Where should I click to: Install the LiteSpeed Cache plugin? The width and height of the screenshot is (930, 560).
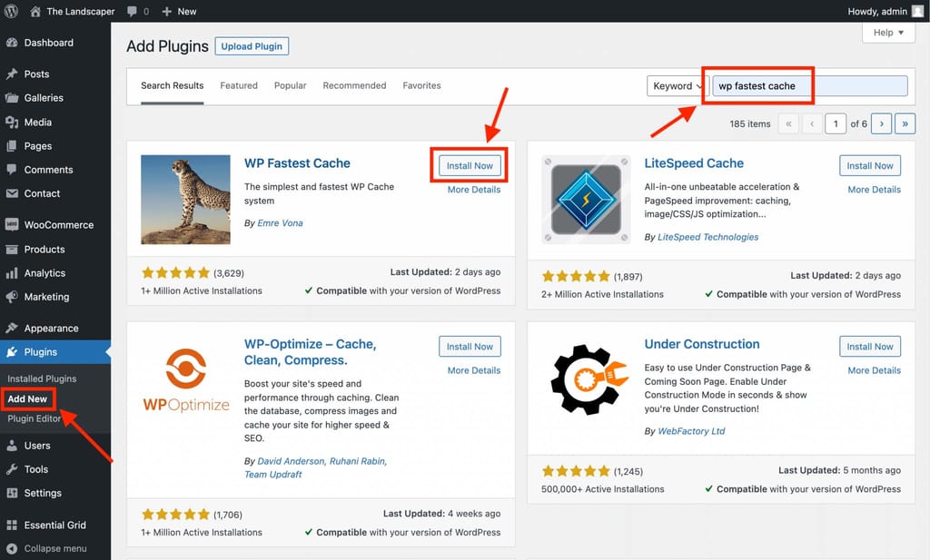point(870,166)
